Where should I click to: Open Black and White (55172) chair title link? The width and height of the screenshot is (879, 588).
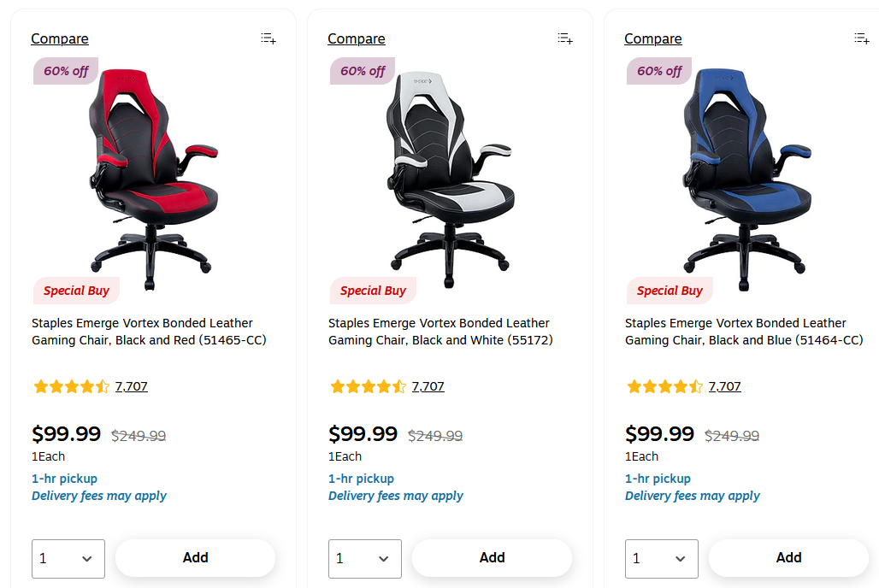[x=439, y=332]
